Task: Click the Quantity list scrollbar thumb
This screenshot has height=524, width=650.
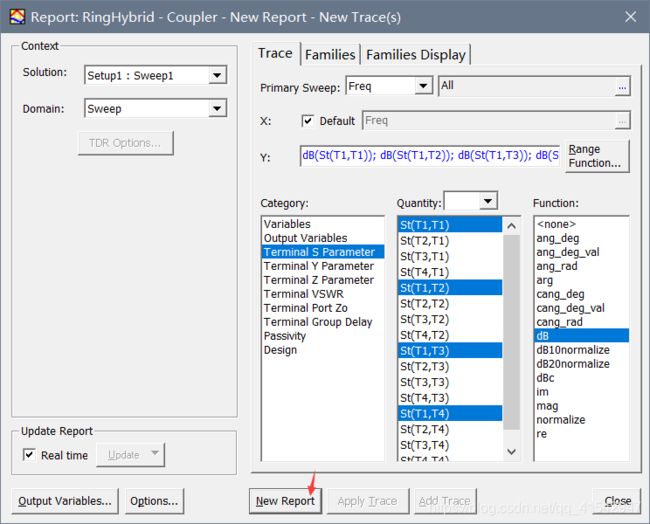Action: click(x=511, y=332)
